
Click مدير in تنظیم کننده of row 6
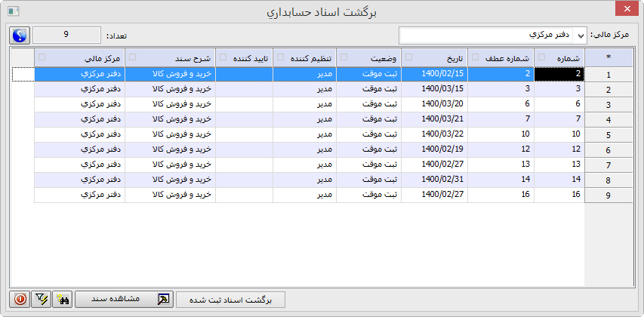tap(305, 149)
